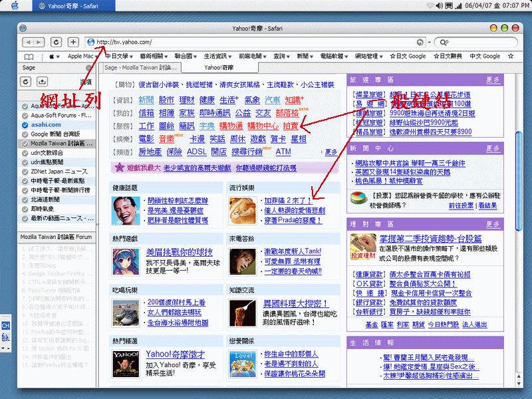Open the 查詢 bookmark folder

click(281, 57)
